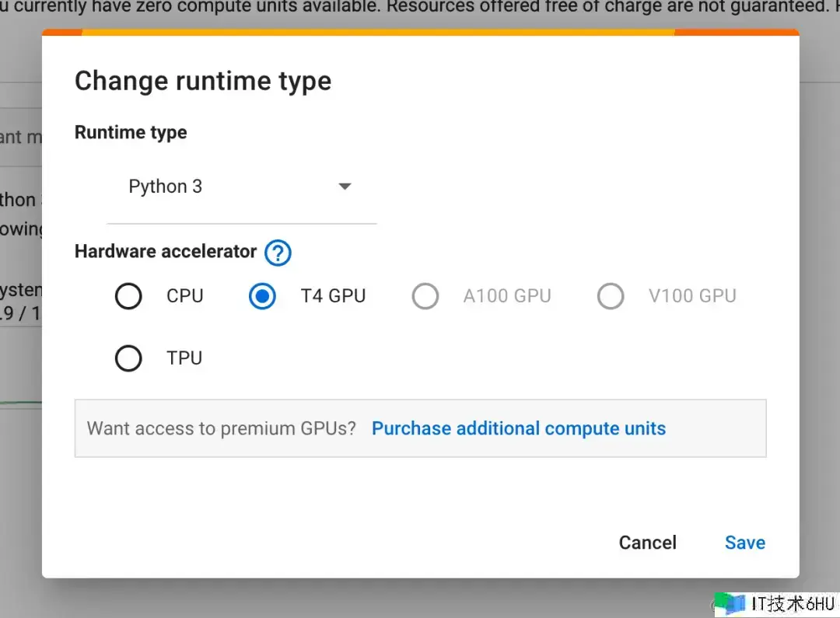This screenshot has height=618, width=840.
Task: Click the Want access to premium GPUs text
Action: point(222,428)
